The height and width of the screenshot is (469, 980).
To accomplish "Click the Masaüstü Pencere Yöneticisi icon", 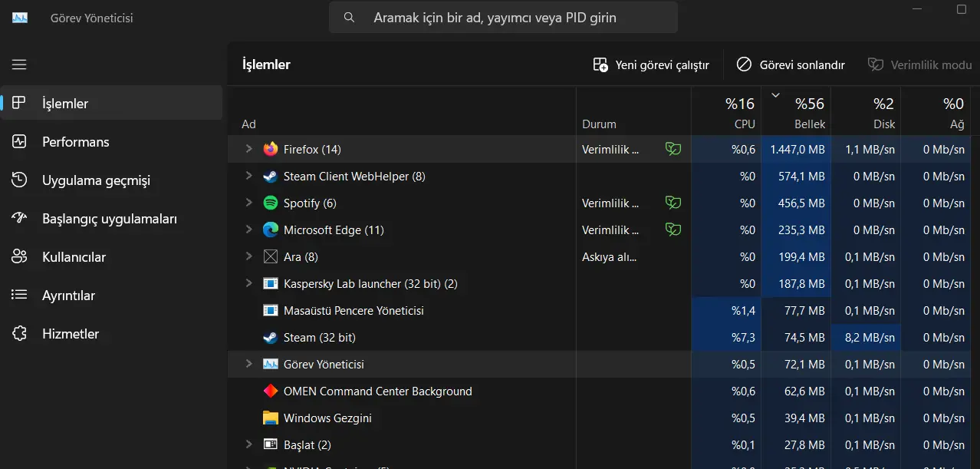I will (x=270, y=311).
